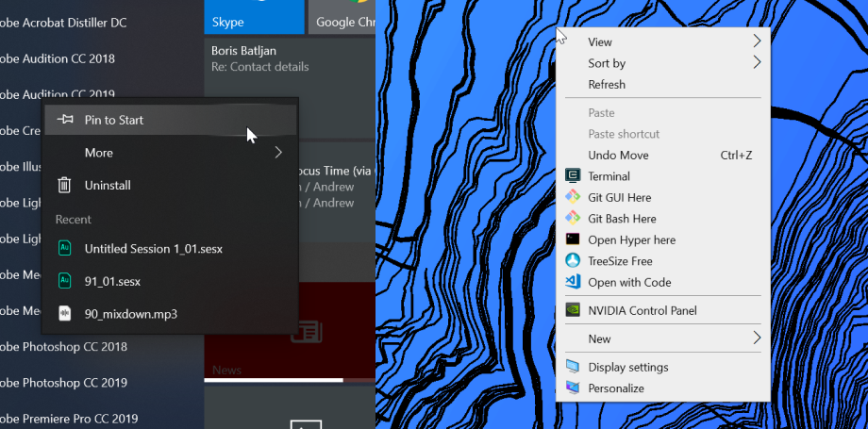
Task: Select Git GUI Here
Action: 662,197
